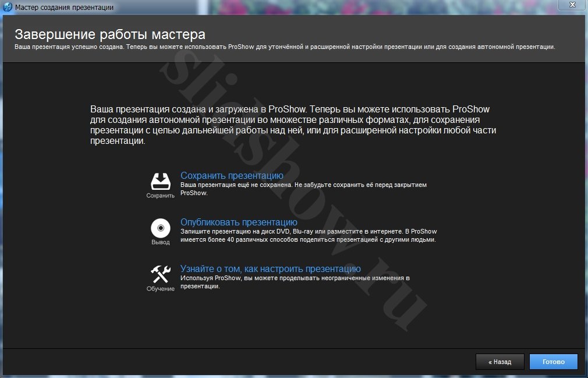Click ProShow app icon in title bar
588x378 pixels.
(8, 7)
